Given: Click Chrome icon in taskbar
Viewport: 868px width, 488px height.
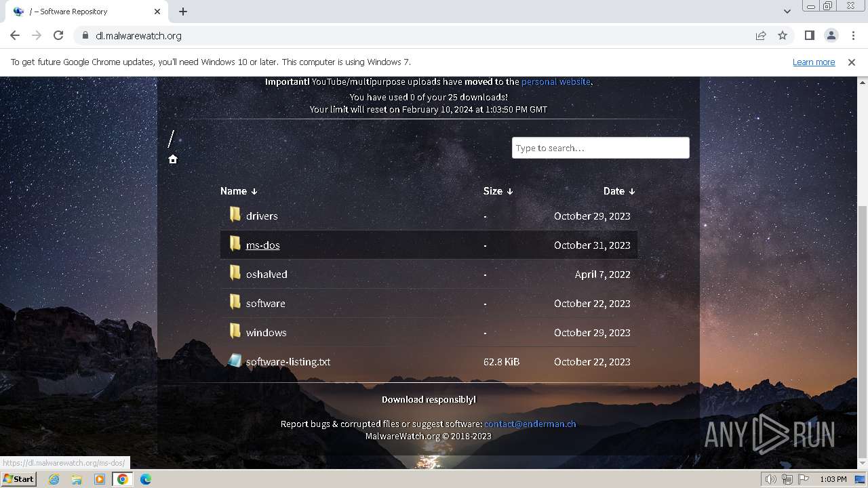Looking at the screenshot, I should (x=123, y=479).
